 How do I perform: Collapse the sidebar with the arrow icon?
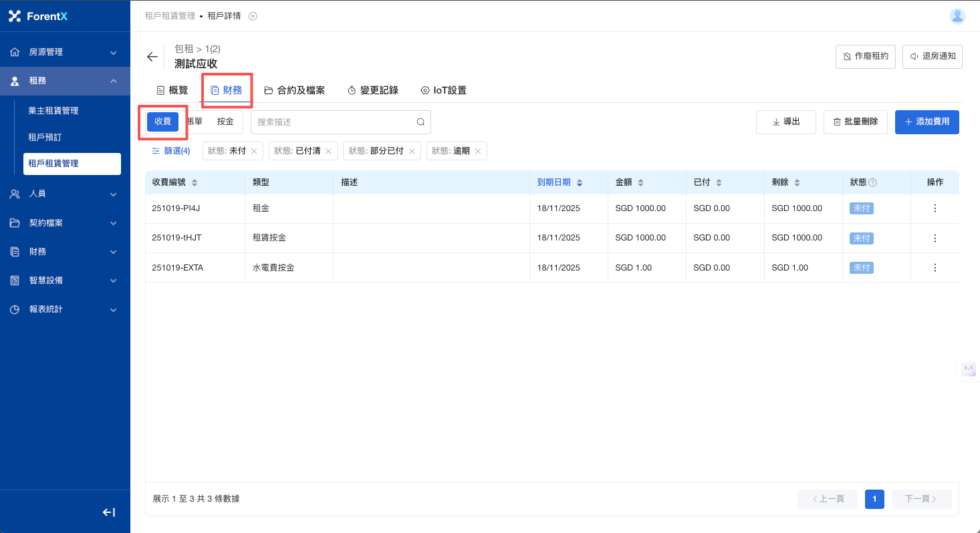108,512
